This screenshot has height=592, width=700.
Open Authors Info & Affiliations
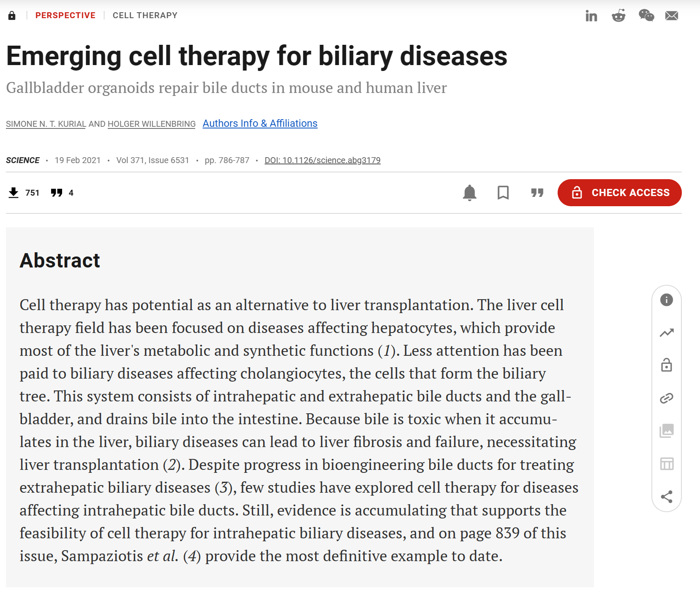260,123
